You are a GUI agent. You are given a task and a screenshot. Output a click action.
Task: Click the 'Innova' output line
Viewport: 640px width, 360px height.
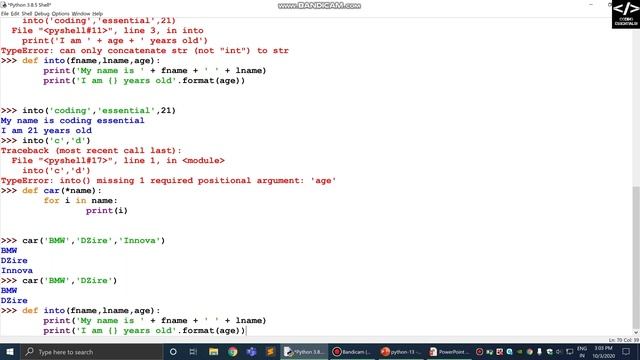click(x=17, y=271)
